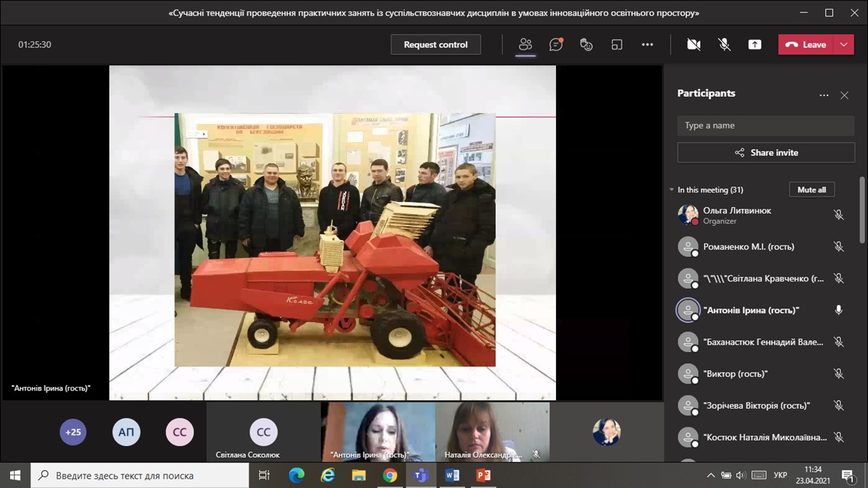This screenshot has width=868, height=488.
Task: Open the breakout rooms icon
Action: pyautogui.click(x=617, y=45)
